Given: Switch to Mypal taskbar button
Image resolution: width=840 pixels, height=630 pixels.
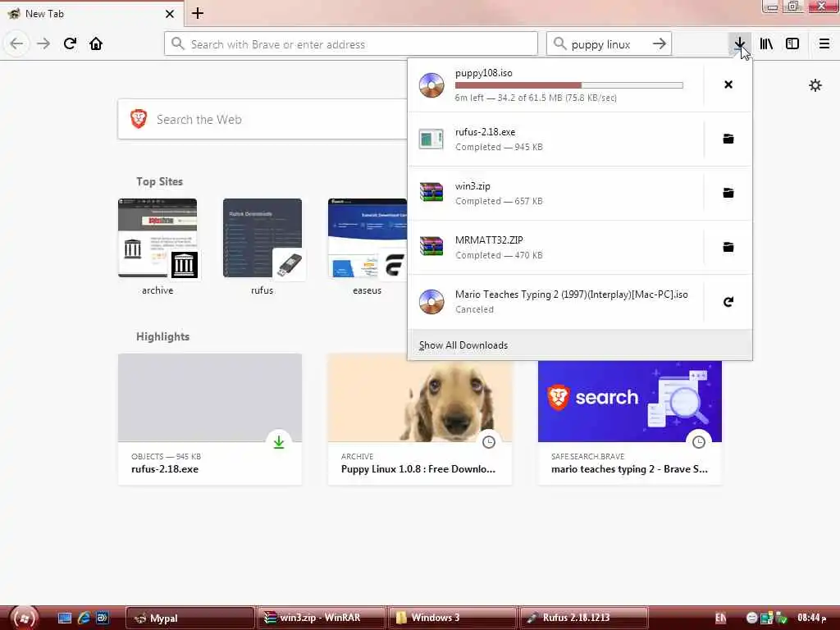Looking at the screenshot, I should [190, 618].
